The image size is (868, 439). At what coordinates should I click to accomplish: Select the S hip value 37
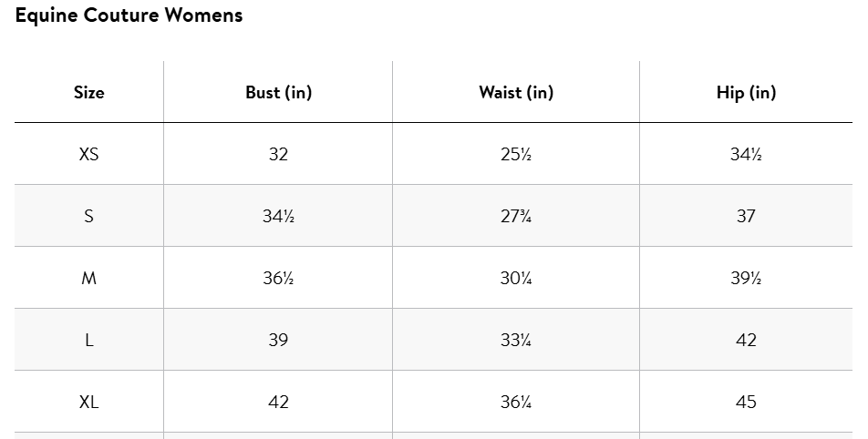tap(746, 216)
